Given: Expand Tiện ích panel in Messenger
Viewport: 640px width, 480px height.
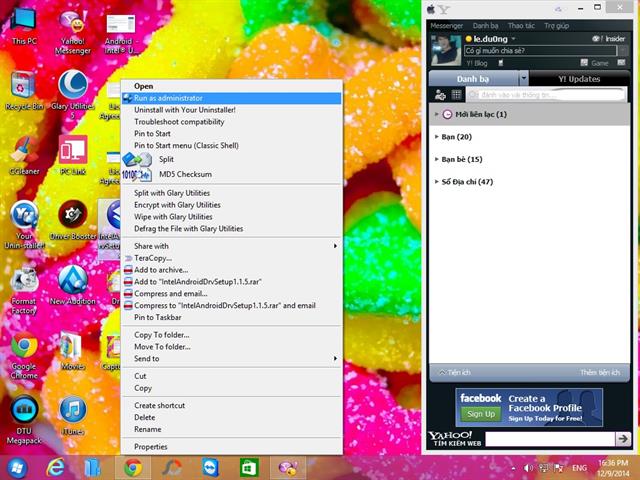Looking at the screenshot, I should 454,372.
